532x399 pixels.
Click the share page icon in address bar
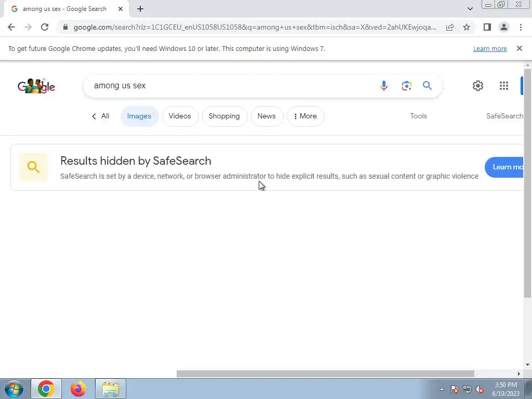pos(450,27)
